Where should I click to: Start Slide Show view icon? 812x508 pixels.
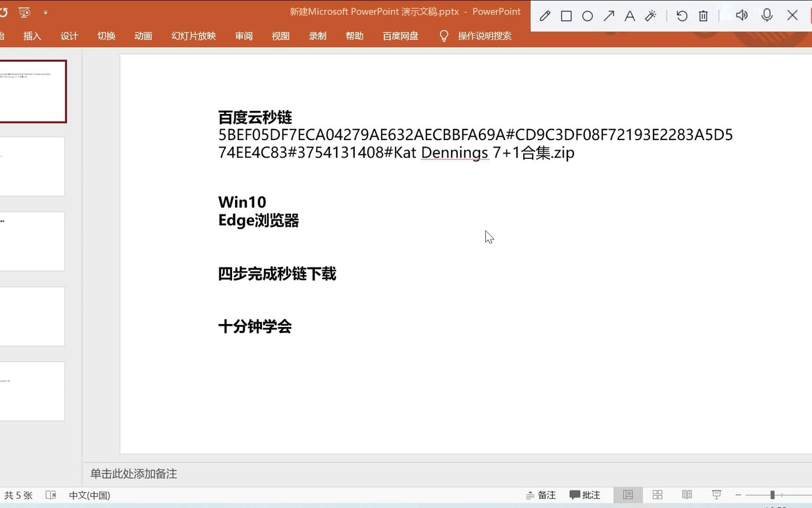(717, 495)
